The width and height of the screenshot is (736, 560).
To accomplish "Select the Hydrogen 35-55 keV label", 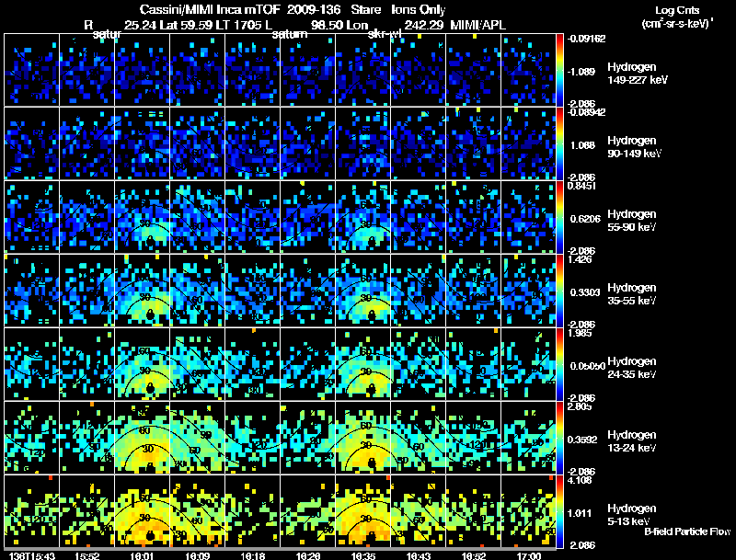I will click(632, 294).
